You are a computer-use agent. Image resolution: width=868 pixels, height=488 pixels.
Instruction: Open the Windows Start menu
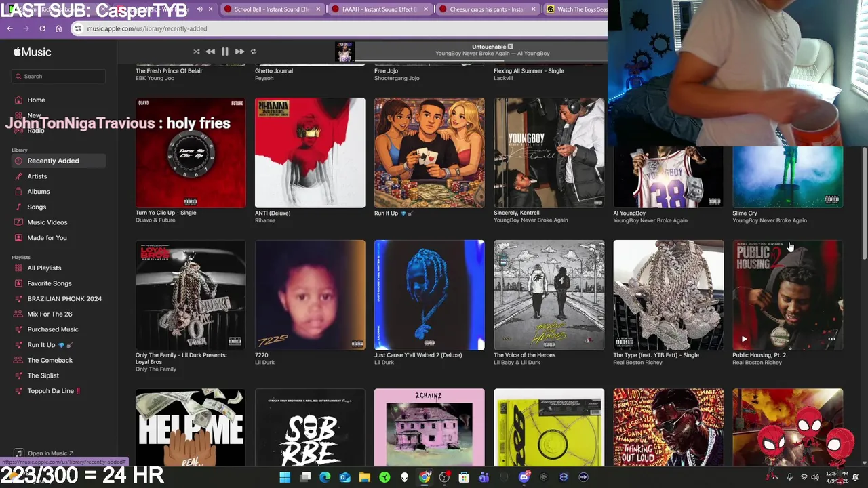click(285, 477)
